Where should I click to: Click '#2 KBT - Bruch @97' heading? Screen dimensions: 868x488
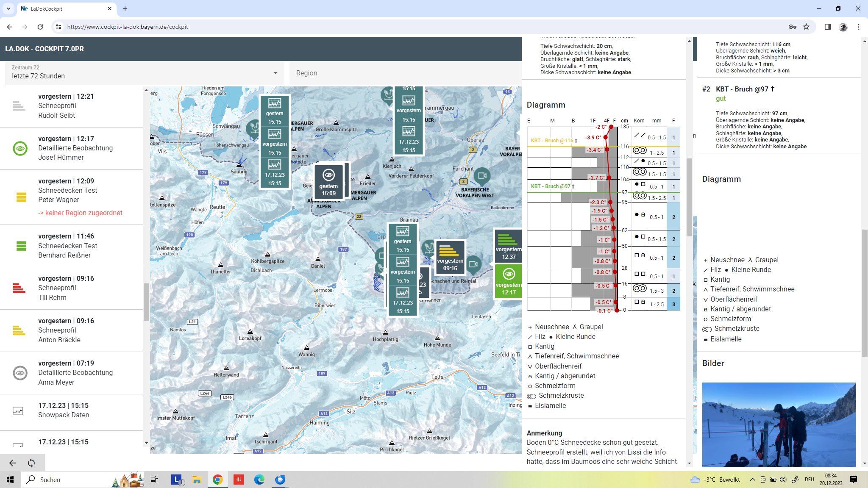pos(738,89)
